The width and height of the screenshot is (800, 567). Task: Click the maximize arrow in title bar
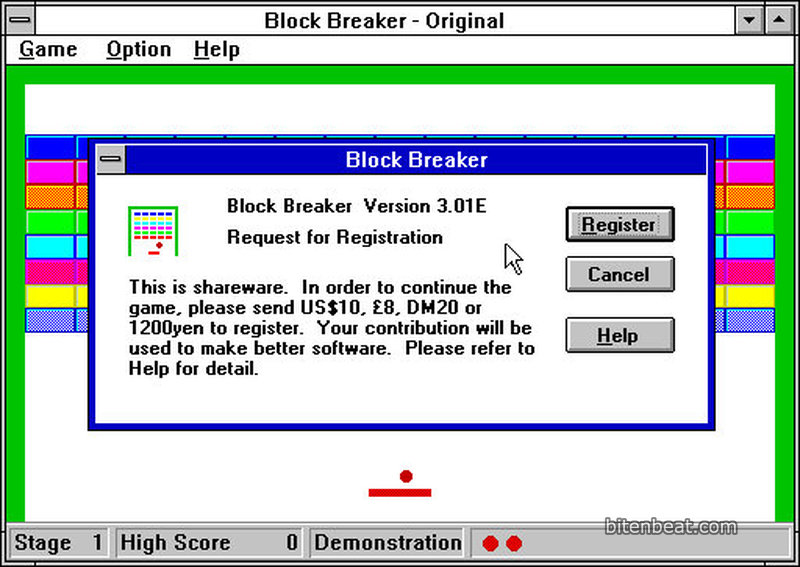pos(780,19)
